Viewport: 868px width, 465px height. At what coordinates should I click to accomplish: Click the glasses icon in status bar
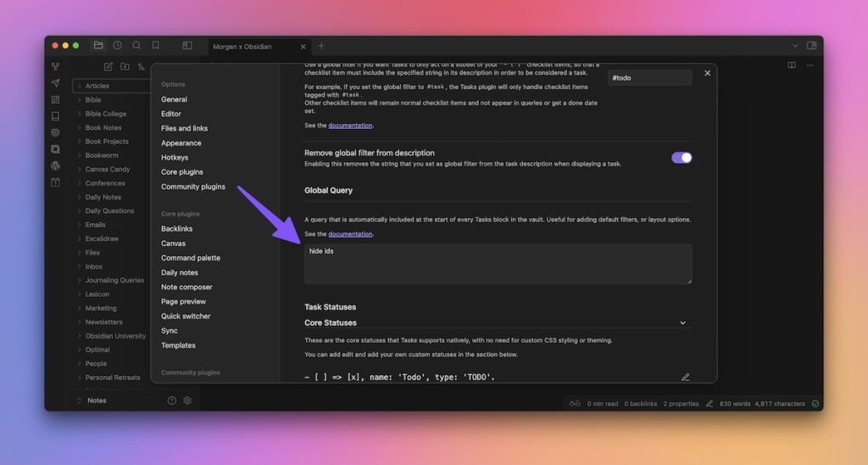click(576, 403)
